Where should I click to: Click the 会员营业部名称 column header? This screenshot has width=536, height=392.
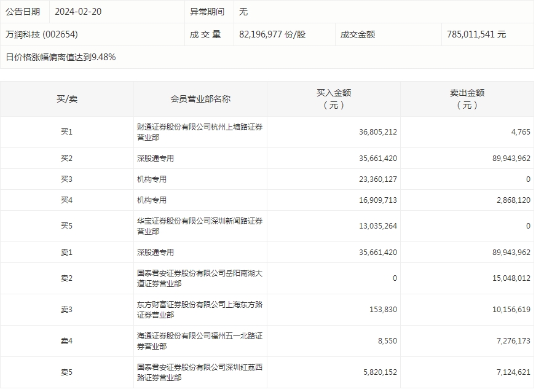200,99
